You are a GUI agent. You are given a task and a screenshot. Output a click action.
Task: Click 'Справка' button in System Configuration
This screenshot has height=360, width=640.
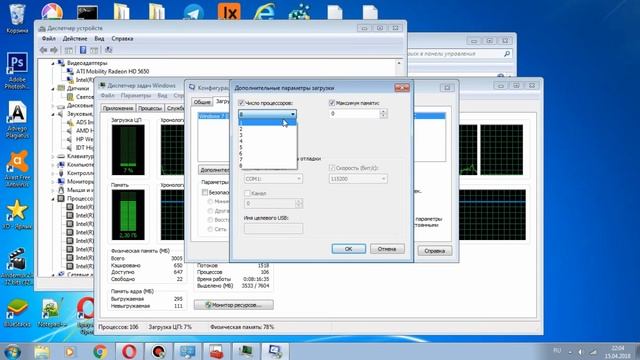point(434,251)
